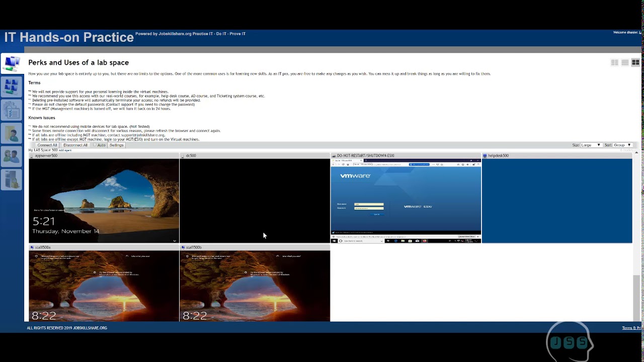Click the staff500a title text
Screen dimensions: 644x362
[x=43, y=247]
